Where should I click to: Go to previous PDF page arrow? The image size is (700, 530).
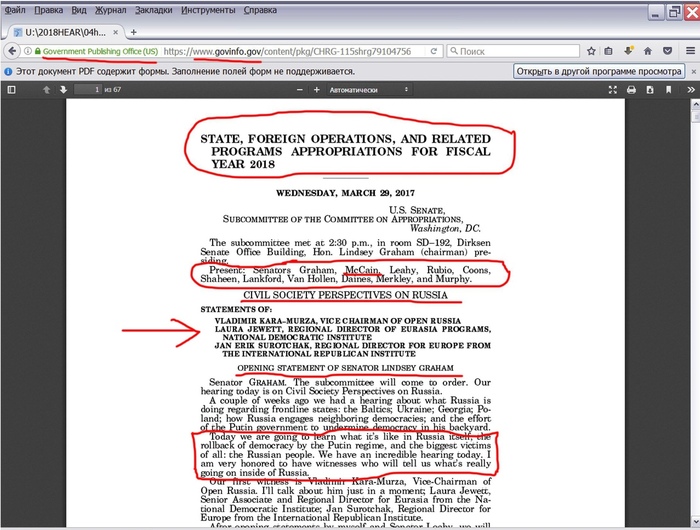(x=46, y=90)
